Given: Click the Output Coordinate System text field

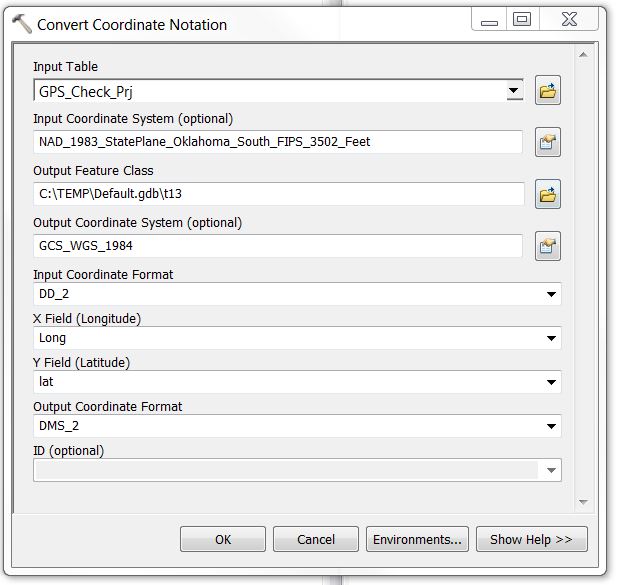Looking at the screenshot, I should pos(277,246).
